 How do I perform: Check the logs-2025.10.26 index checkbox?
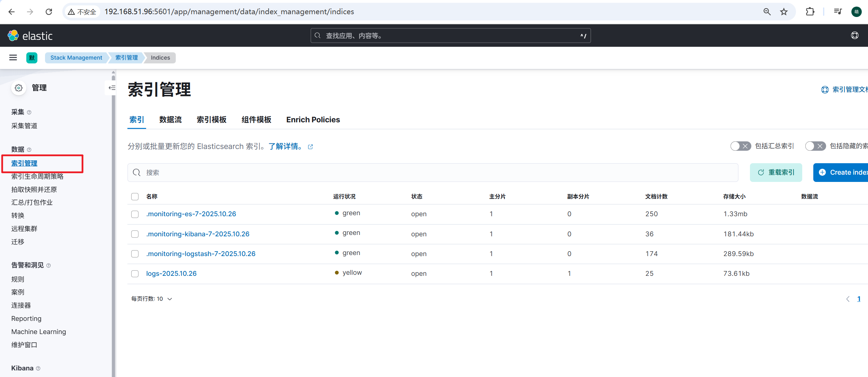pos(135,274)
